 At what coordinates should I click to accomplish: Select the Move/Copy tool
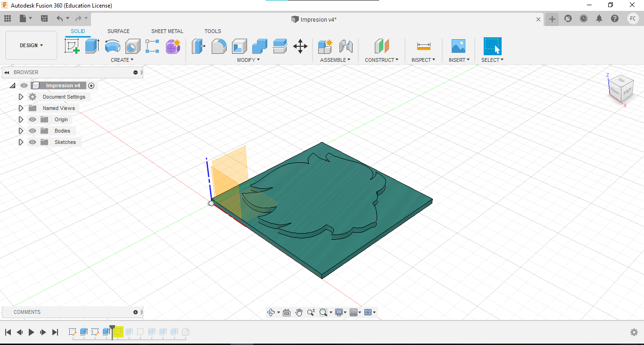point(300,46)
